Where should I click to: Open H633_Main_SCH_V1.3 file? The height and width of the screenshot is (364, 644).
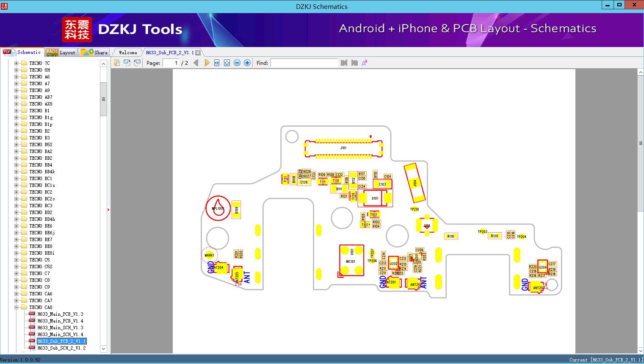(60, 328)
